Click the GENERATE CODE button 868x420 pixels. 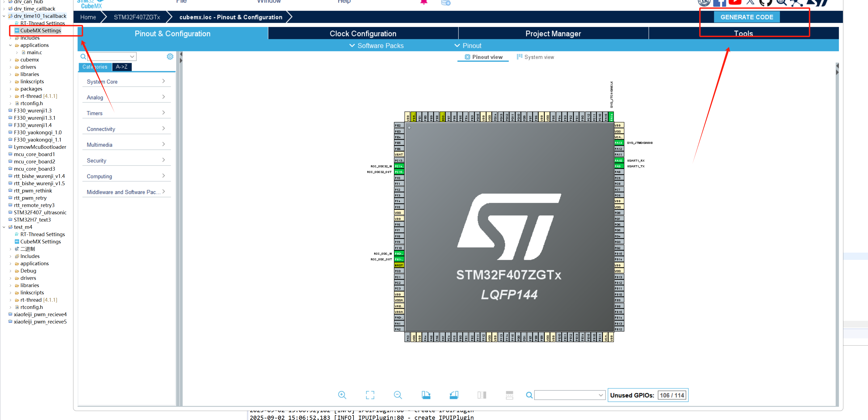click(747, 17)
